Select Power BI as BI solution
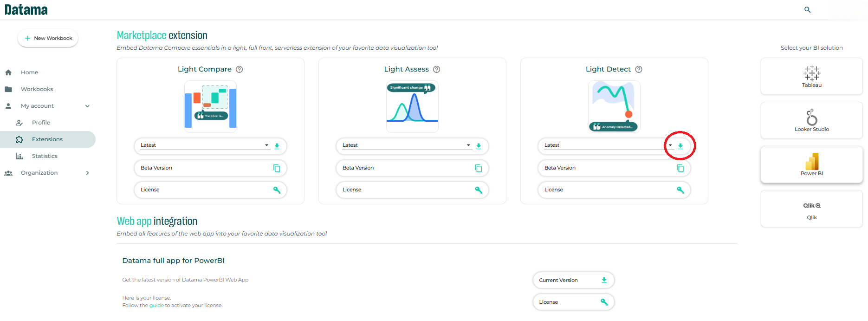The height and width of the screenshot is (321, 868). coord(812,164)
